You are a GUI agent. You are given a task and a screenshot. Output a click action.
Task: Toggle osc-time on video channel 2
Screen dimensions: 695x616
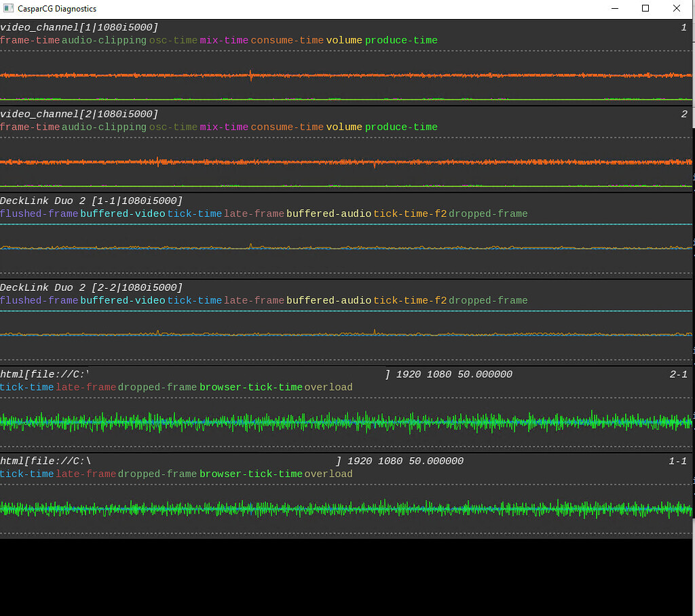pos(172,127)
